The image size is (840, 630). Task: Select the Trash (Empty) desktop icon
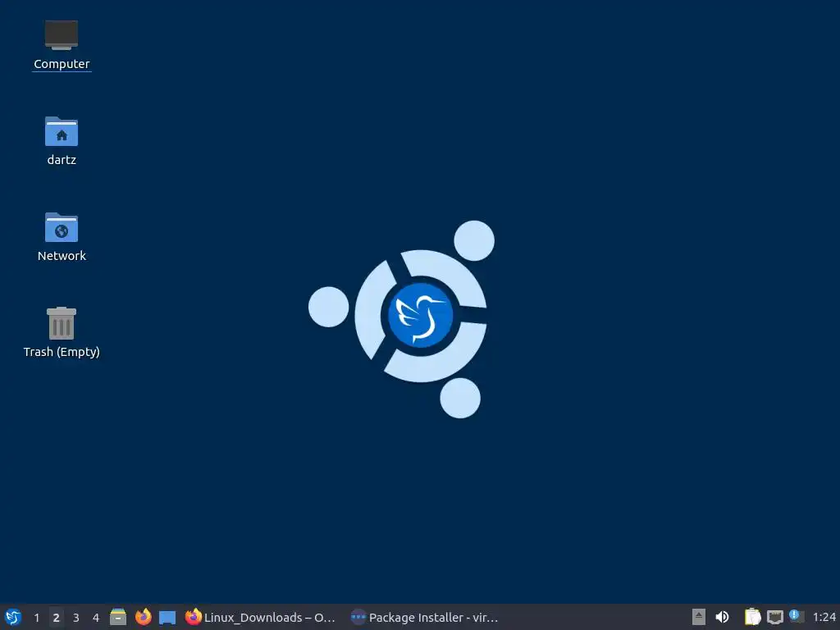[62, 332]
